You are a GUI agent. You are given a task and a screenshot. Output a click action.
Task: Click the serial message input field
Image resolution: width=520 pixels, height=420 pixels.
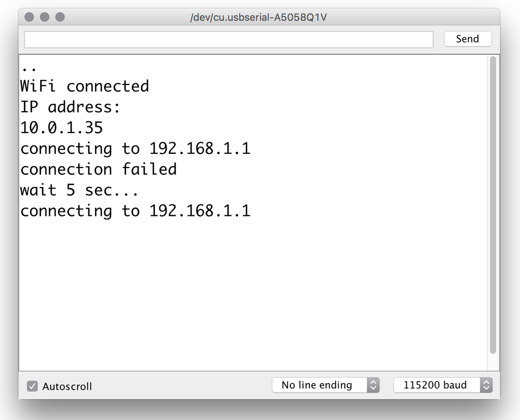229,39
